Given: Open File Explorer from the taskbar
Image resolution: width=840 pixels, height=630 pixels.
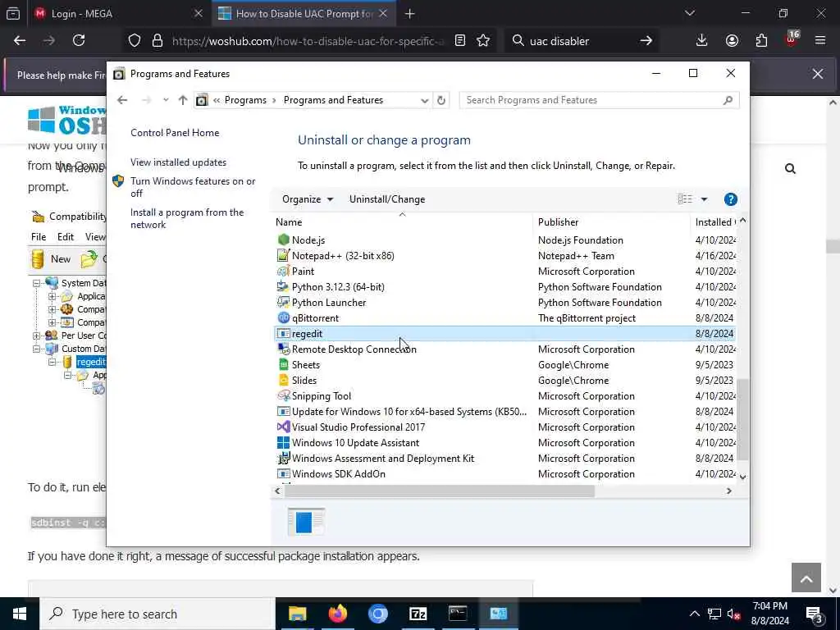Looking at the screenshot, I should [297, 614].
